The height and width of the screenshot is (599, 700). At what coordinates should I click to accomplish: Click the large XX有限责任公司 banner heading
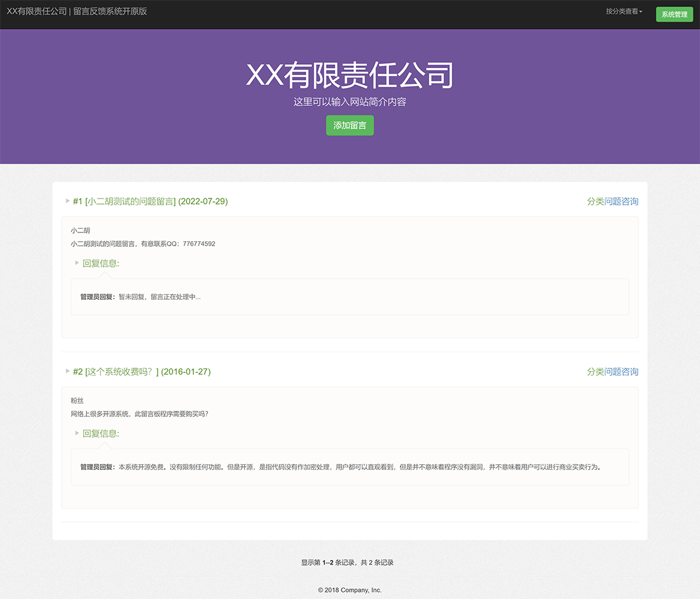click(350, 76)
